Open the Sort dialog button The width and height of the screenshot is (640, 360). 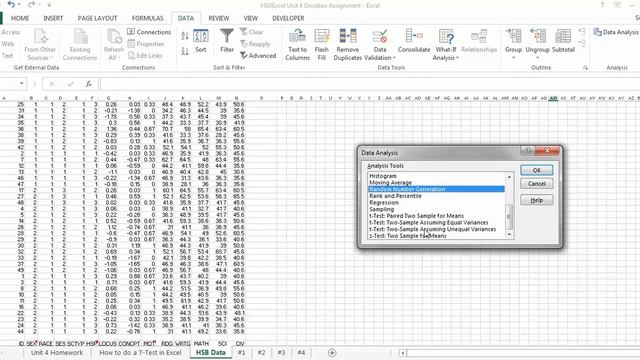(x=200, y=41)
